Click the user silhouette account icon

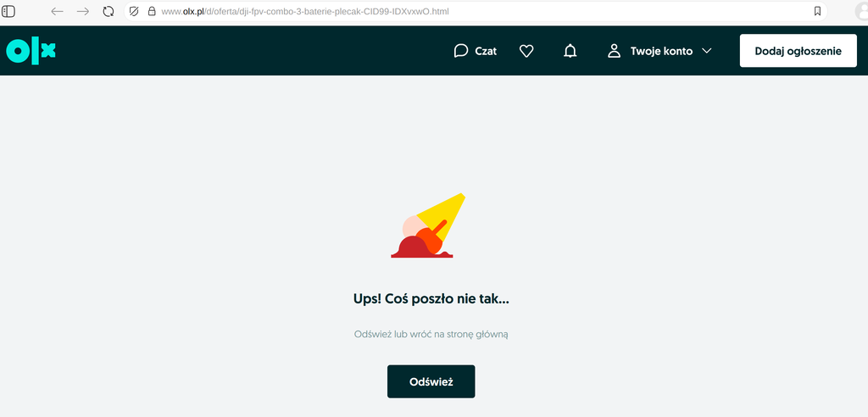[x=615, y=51]
